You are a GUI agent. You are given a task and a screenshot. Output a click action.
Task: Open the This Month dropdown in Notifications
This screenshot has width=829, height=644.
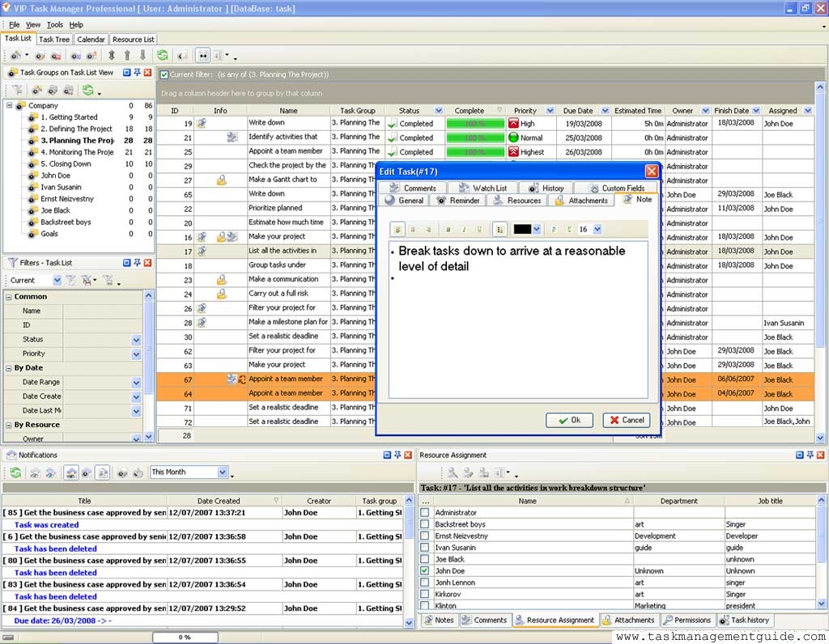tap(223, 472)
